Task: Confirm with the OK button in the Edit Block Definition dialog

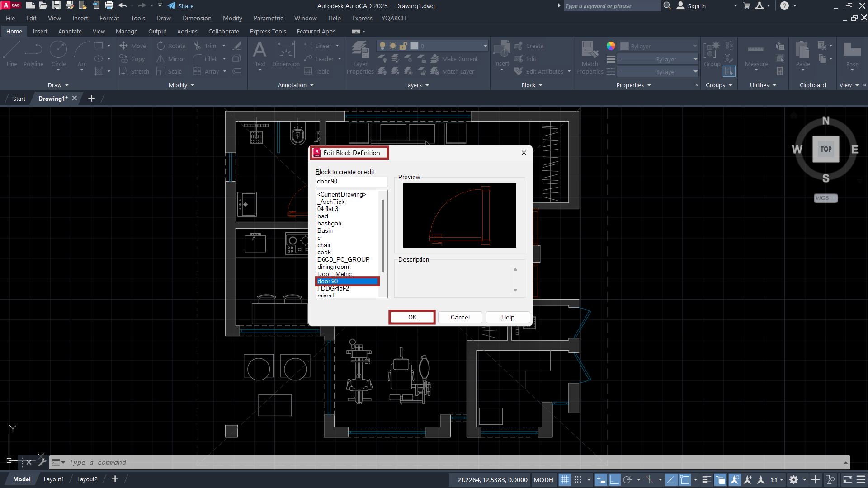Action: (412, 317)
